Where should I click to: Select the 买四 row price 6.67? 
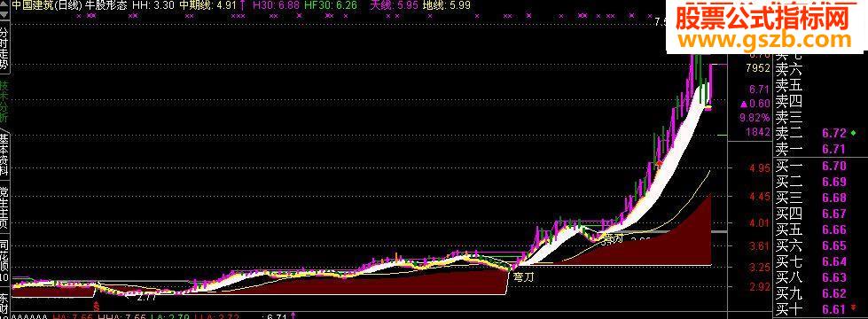click(833, 214)
